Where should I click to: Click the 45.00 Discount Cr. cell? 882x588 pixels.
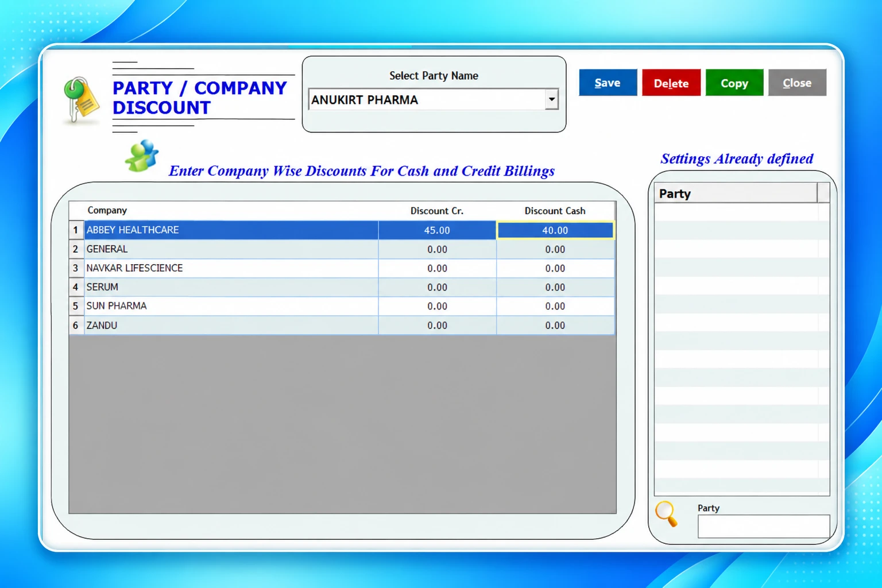click(437, 230)
